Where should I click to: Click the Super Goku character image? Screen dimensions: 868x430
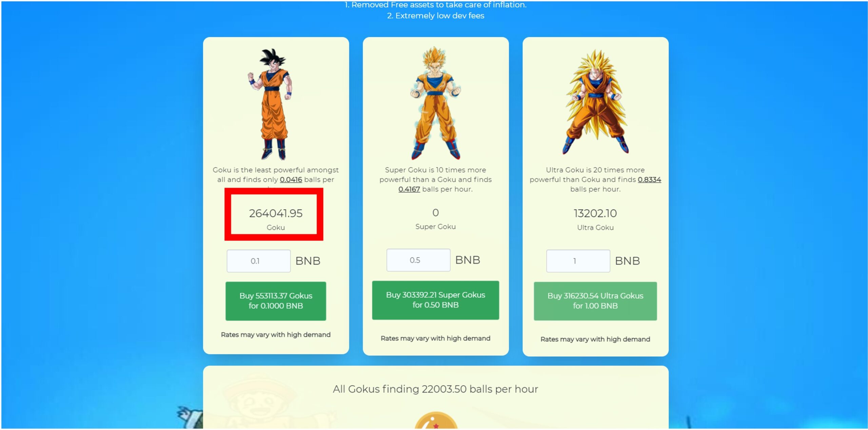pyautogui.click(x=435, y=103)
